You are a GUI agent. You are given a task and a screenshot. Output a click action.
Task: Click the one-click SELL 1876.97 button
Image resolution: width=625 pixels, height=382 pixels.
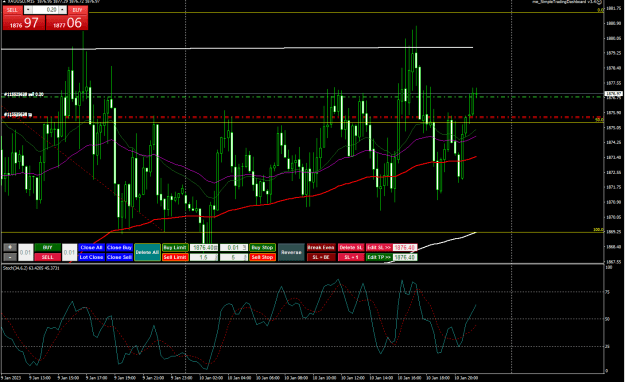click(x=24, y=23)
